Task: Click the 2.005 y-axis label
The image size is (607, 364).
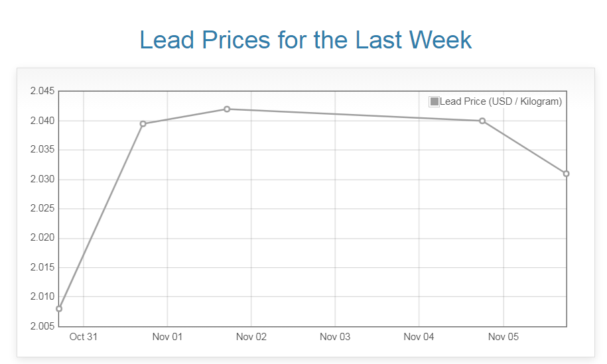Action: (x=42, y=326)
